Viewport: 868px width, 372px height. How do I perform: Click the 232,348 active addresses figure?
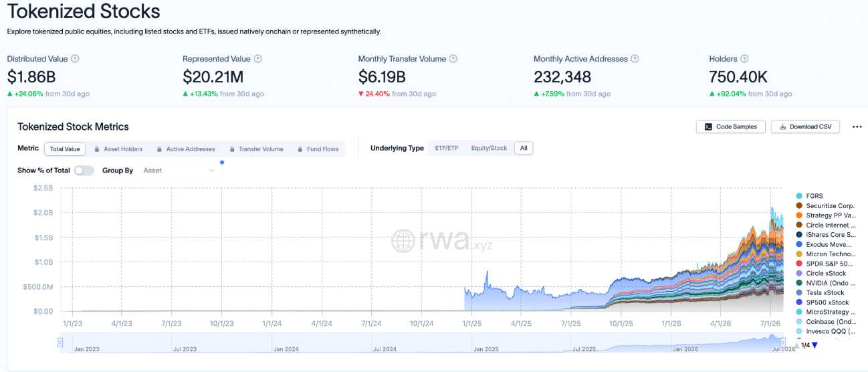click(562, 77)
